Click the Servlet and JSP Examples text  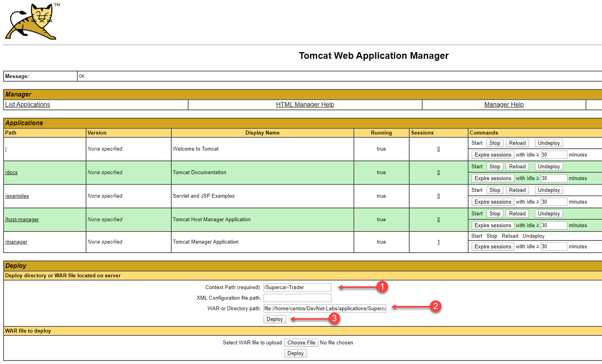[204, 196]
